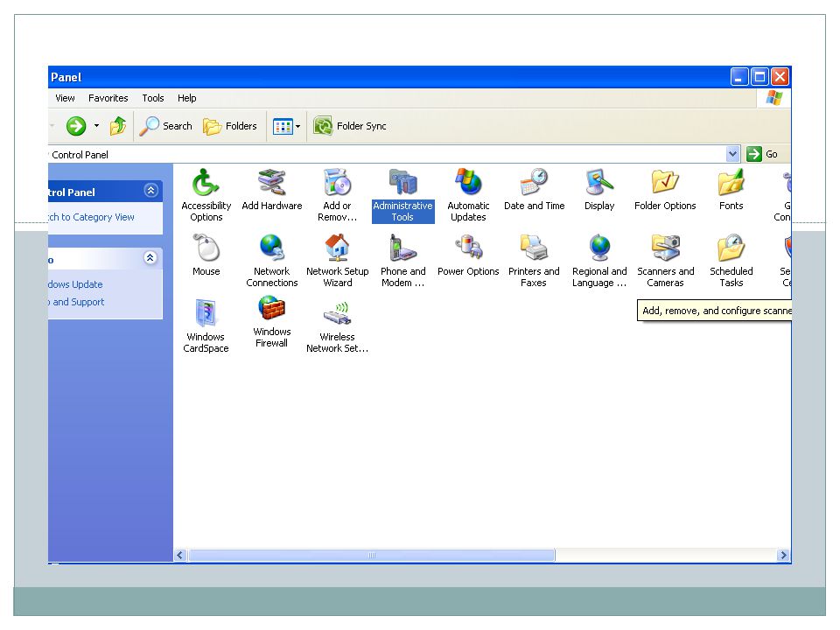Open the Windows Update link
Viewport: 840px width, 630px height.
75,284
